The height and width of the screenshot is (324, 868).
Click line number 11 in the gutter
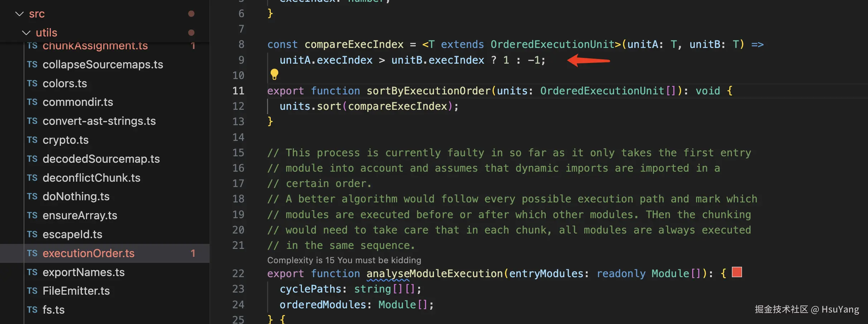point(238,91)
